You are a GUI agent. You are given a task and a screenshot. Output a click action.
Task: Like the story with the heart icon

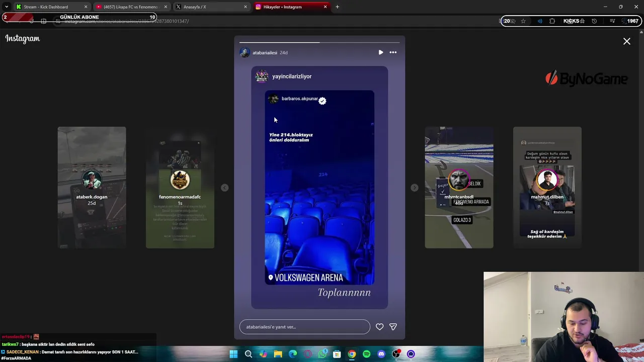[379, 327]
